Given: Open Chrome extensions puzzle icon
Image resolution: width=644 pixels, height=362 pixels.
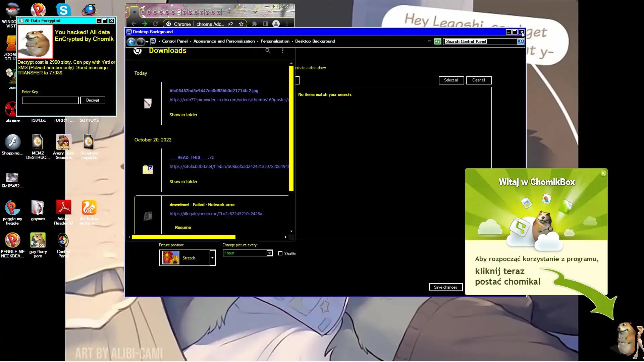Looking at the screenshot, I should pyautogui.click(x=255, y=24).
